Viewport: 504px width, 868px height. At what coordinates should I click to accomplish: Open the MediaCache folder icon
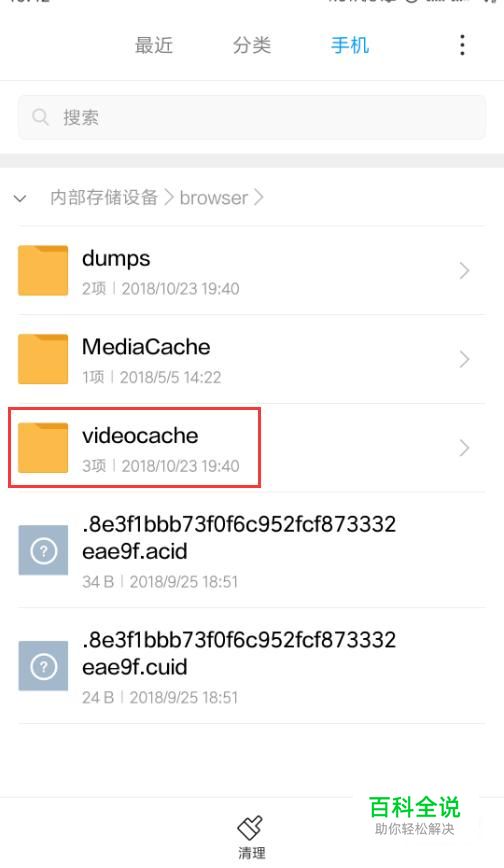click(43, 359)
